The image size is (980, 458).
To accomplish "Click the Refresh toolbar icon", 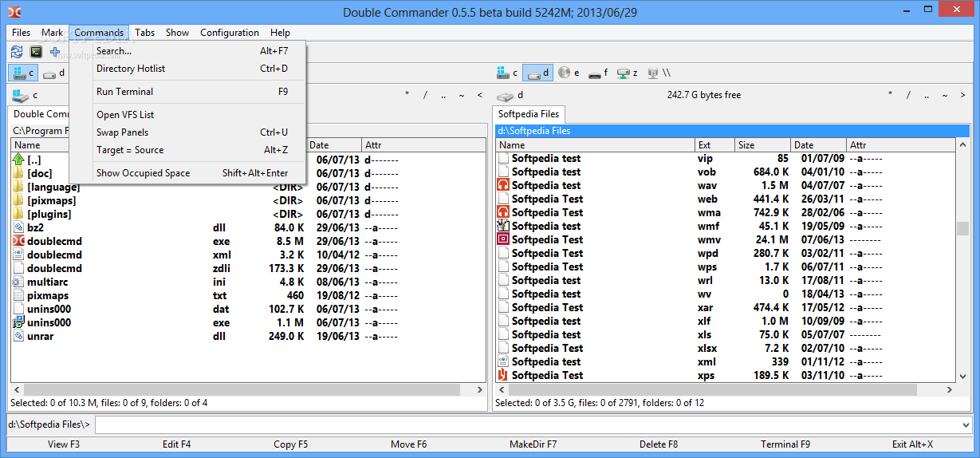I will pyautogui.click(x=17, y=52).
